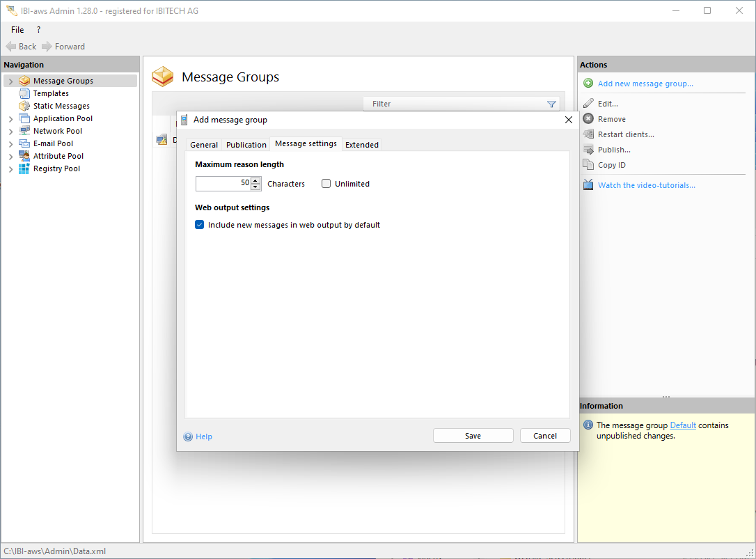Switch to the Publication tab

click(x=246, y=145)
